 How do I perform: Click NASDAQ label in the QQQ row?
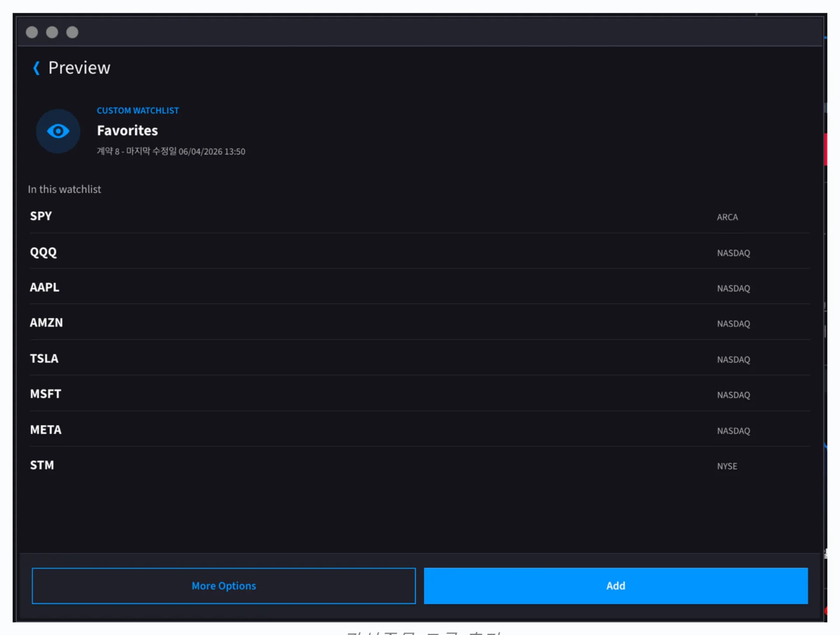coord(733,253)
